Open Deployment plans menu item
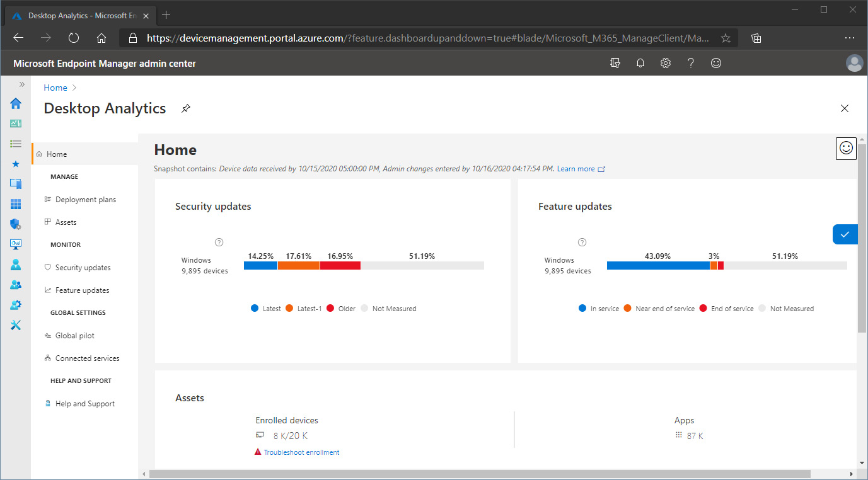868x480 pixels. click(84, 199)
